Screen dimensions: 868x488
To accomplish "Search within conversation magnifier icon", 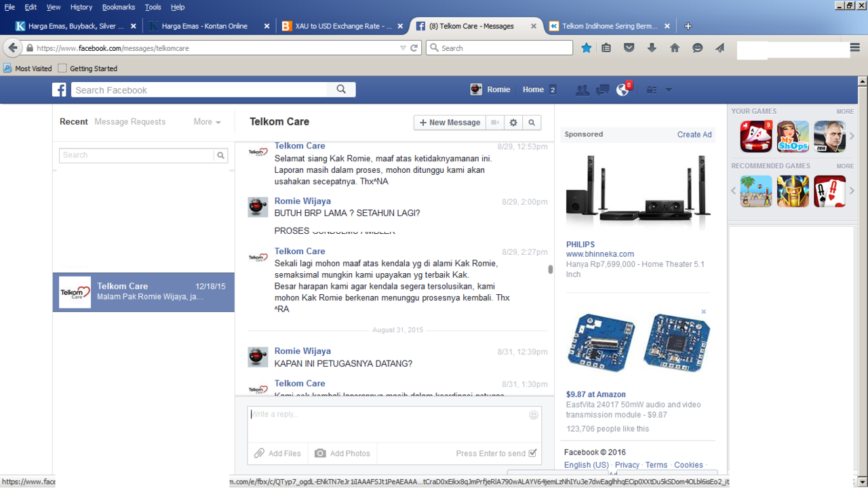I will (532, 123).
